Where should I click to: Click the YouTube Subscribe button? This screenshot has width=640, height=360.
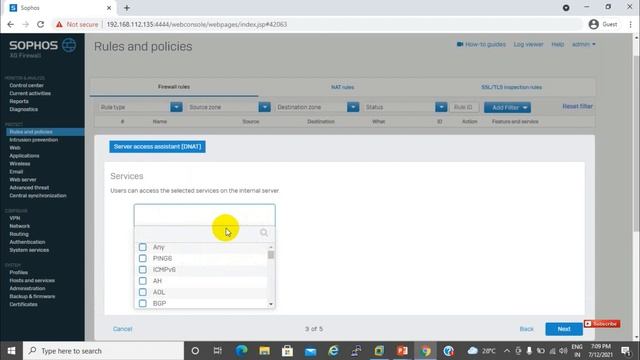[602, 324]
